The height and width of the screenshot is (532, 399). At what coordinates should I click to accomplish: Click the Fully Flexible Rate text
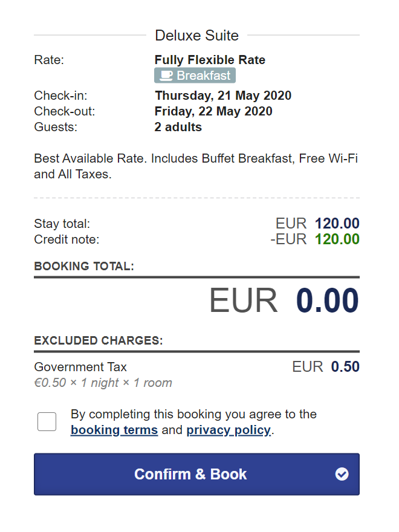(210, 60)
